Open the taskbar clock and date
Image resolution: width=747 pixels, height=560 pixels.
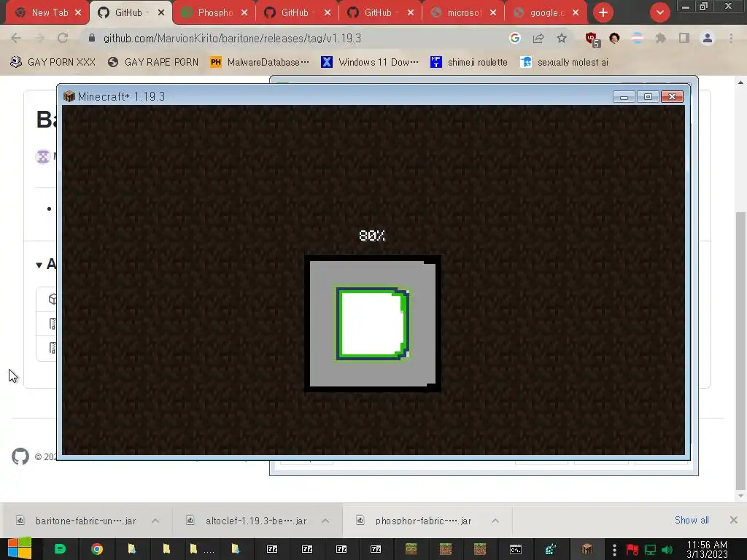(x=707, y=549)
